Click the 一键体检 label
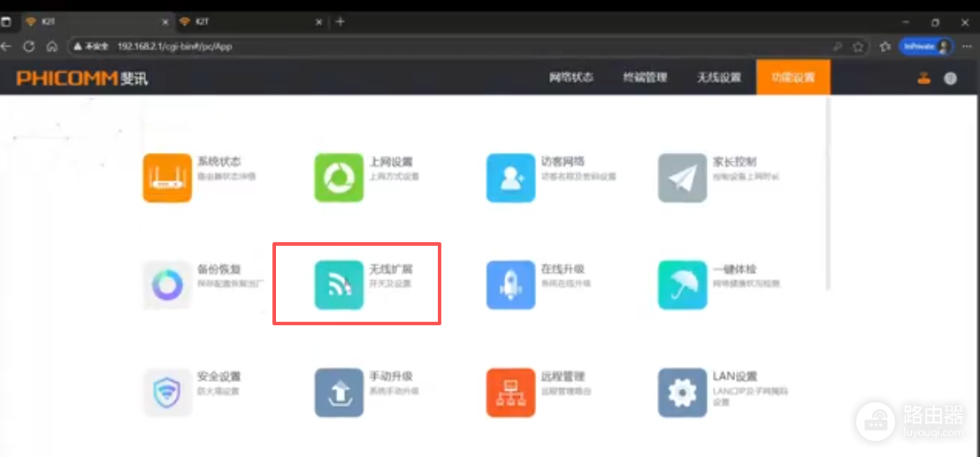The height and width of the screenshot is (457, 980). (735, 269)
